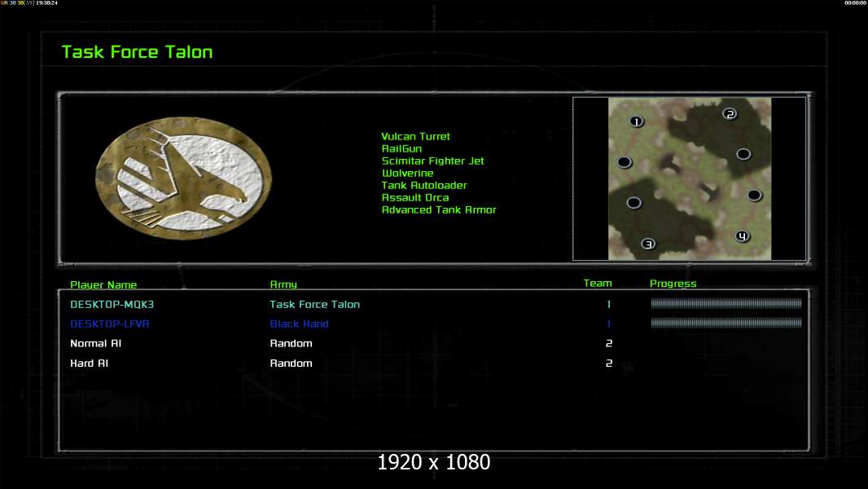Viewport: 868px width, 489px height.
Task: Select Assault Orca in the unit list
Action: [x=414, y=197]
